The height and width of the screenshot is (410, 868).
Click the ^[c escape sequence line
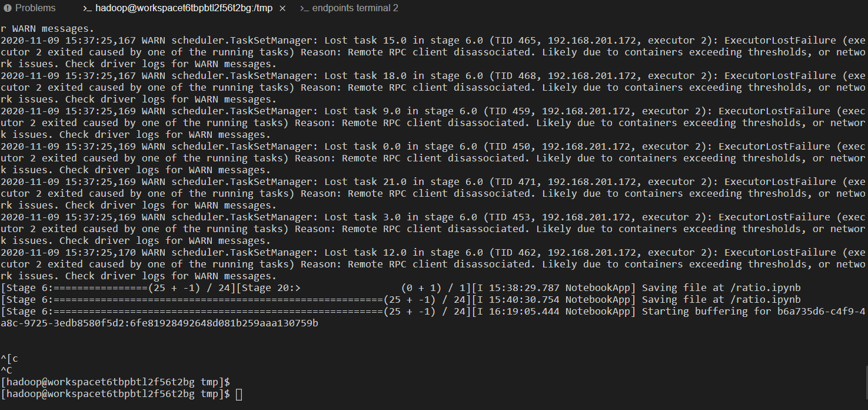tap(9, 359)
